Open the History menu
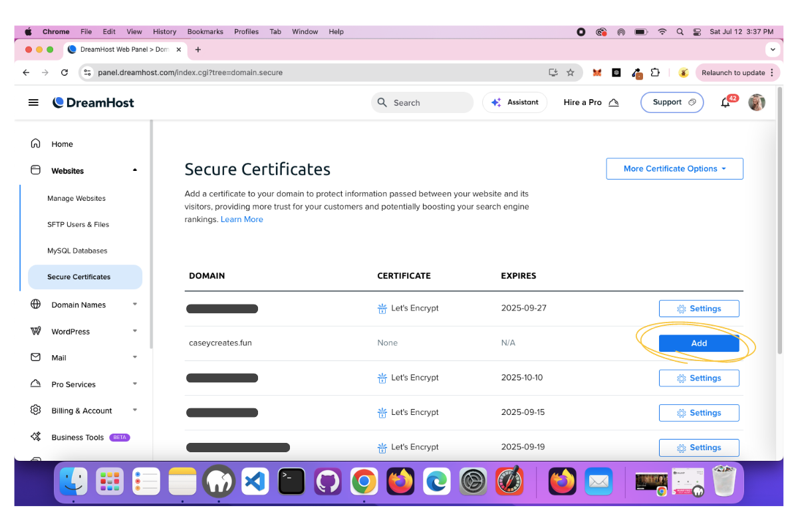The width and height of the screenshot is (798, 532). pos(164,31)
